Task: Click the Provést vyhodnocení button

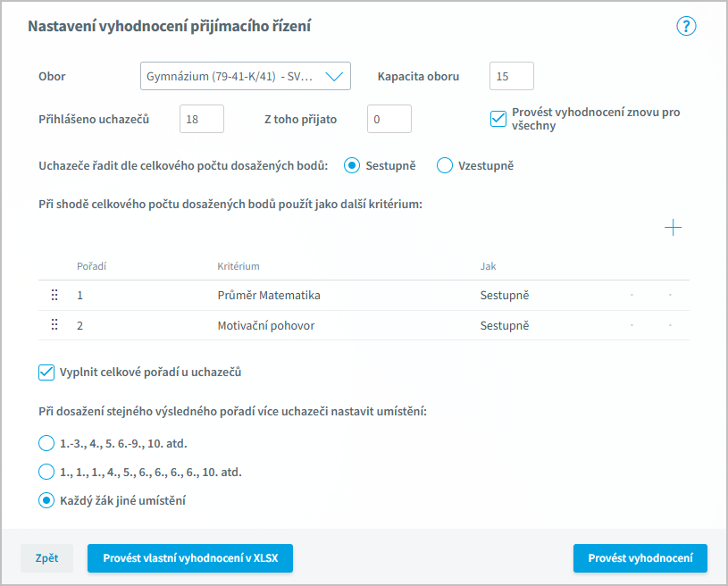Action: click(640, 558)
